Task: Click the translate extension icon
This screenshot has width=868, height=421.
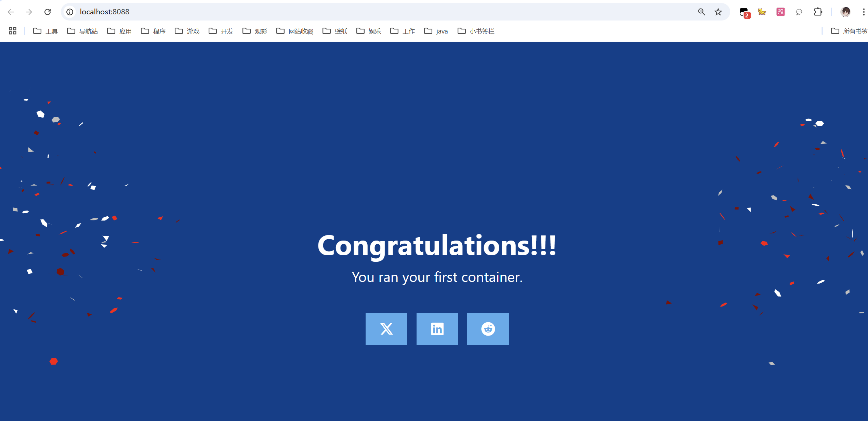Action: 780,12
